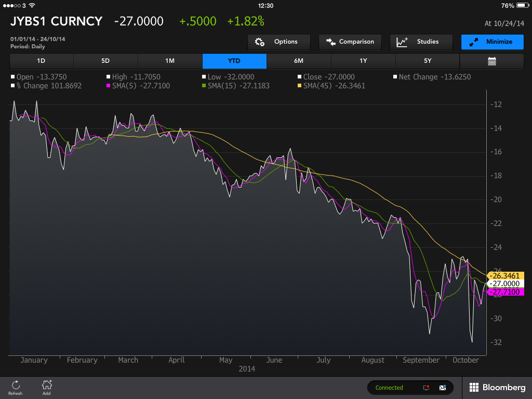Open the calendar date range picker
Viewport: 532px width, 399px height.
pyautogui.click(x=491, y=61)
